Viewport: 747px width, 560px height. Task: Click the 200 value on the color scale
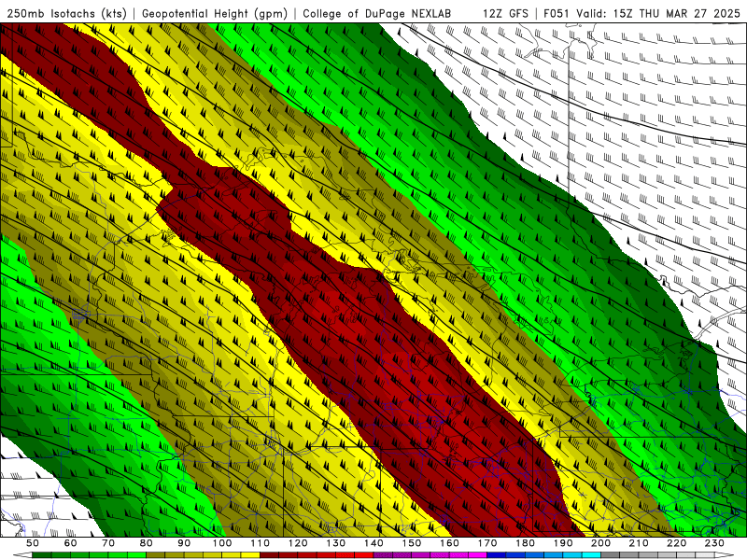point(601,543)
